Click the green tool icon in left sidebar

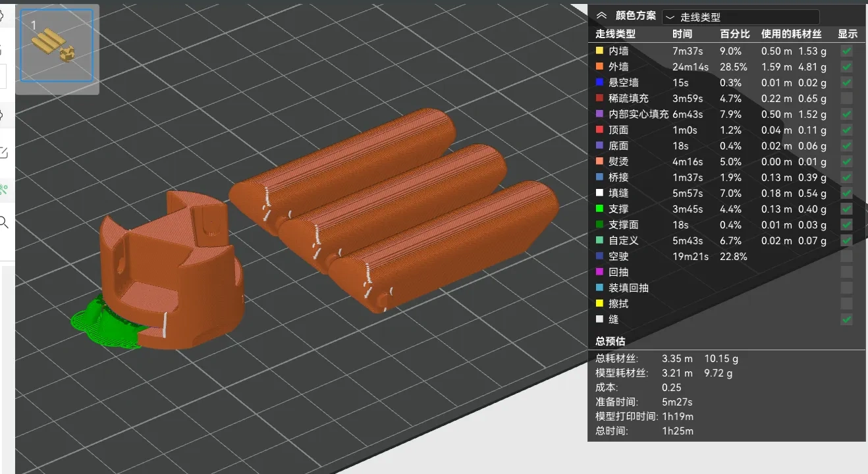(3, 190)
